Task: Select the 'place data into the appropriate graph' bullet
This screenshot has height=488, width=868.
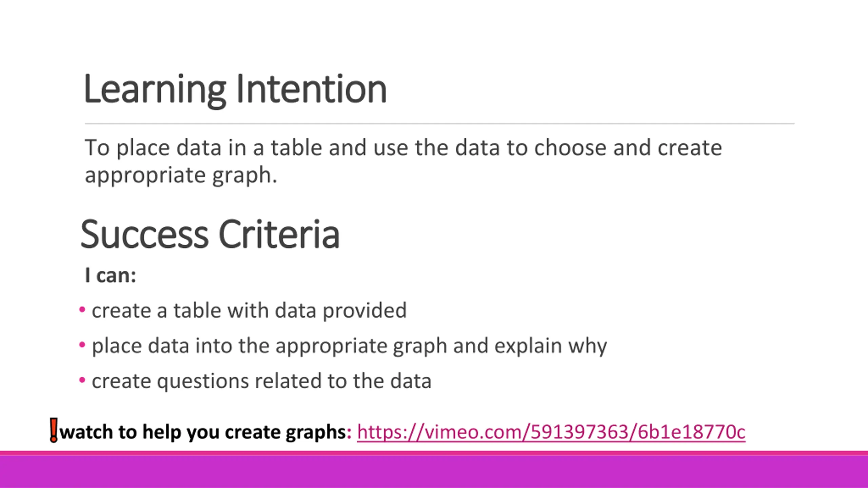Action: click(x=349, y=346)
